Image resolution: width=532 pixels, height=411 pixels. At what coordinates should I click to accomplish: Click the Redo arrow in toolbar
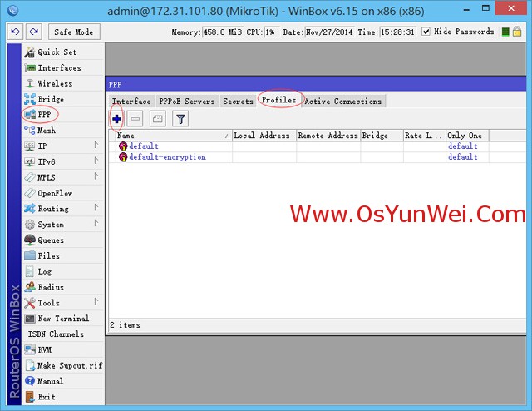coord(34,32)
